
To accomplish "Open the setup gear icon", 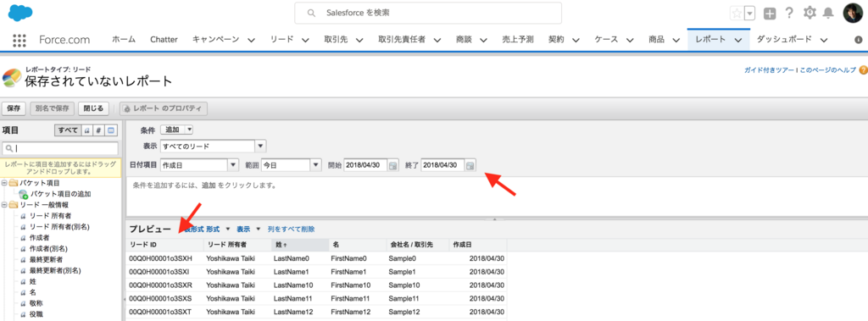I will (810, 13).
